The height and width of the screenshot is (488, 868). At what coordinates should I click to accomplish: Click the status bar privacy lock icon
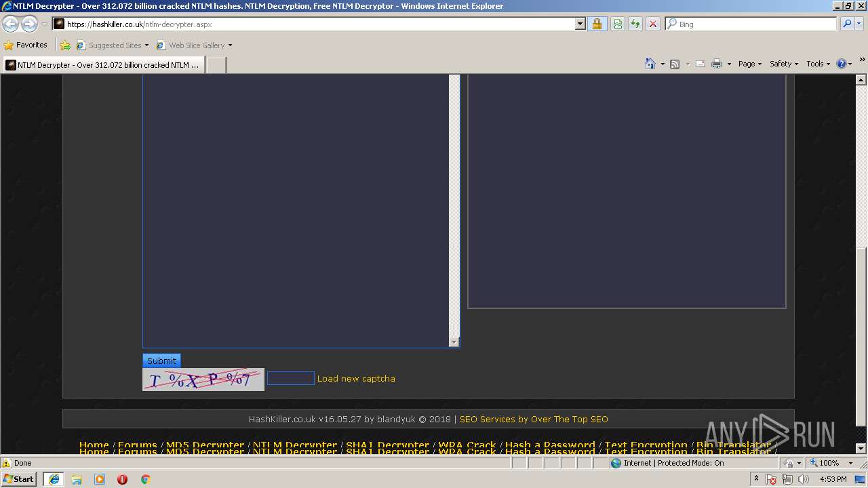pyautogui.click(x=789, y=463)
